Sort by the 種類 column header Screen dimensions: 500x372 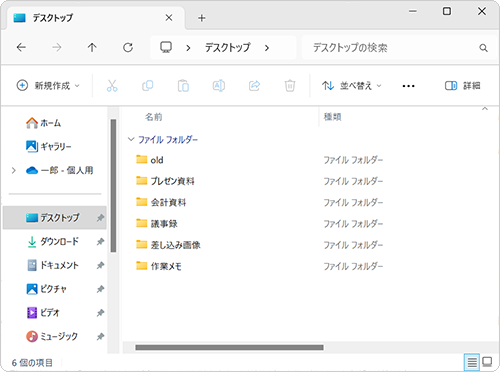332,117
